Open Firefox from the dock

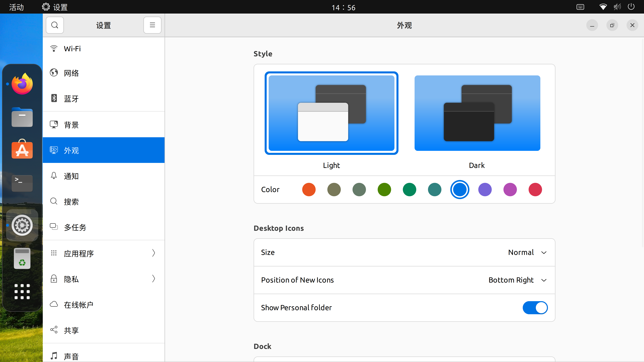click(x=22, y=84)
